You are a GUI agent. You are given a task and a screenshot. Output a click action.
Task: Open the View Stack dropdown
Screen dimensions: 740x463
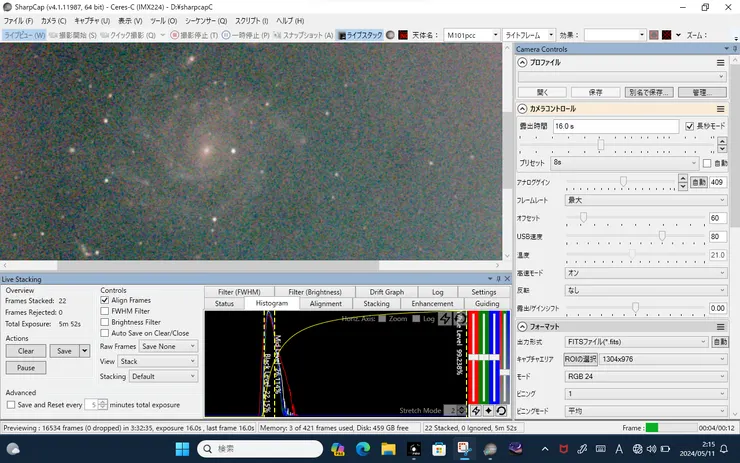click(158, 362)
